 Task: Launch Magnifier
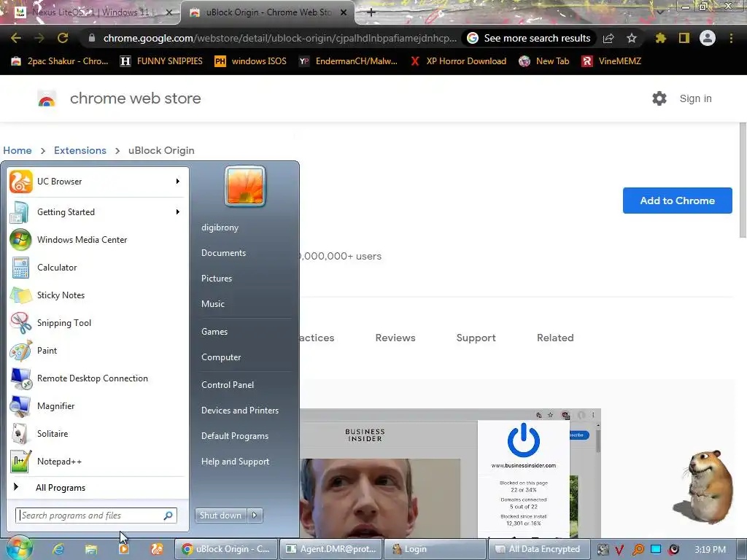coord(98,405)
